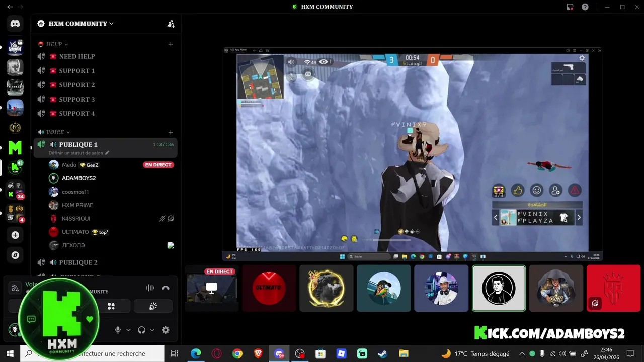Select the EN DIRECT stream tile
Image resolution: width=644 pixels, height=362 pixels.
pyautogui.click(x=212, y=288)
